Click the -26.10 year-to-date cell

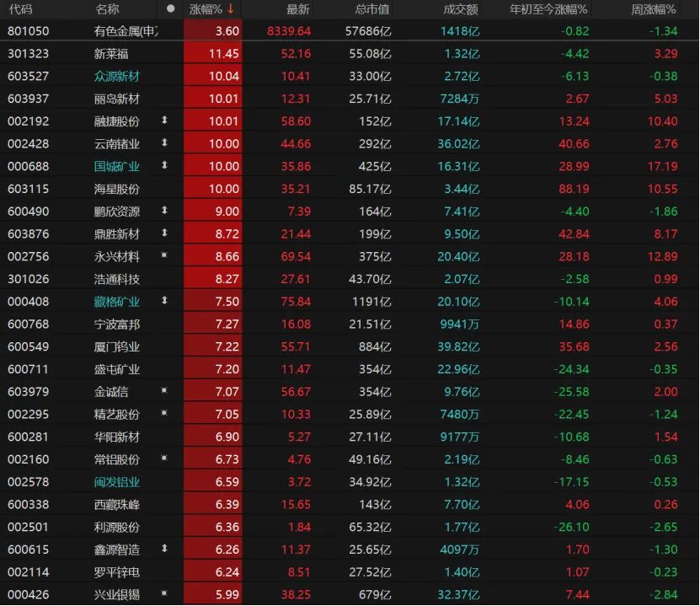coord(571,528)
